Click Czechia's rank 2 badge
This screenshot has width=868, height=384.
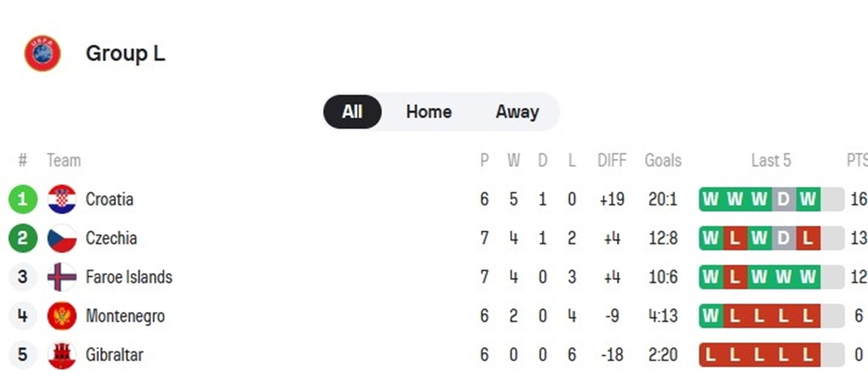[23, 238]
